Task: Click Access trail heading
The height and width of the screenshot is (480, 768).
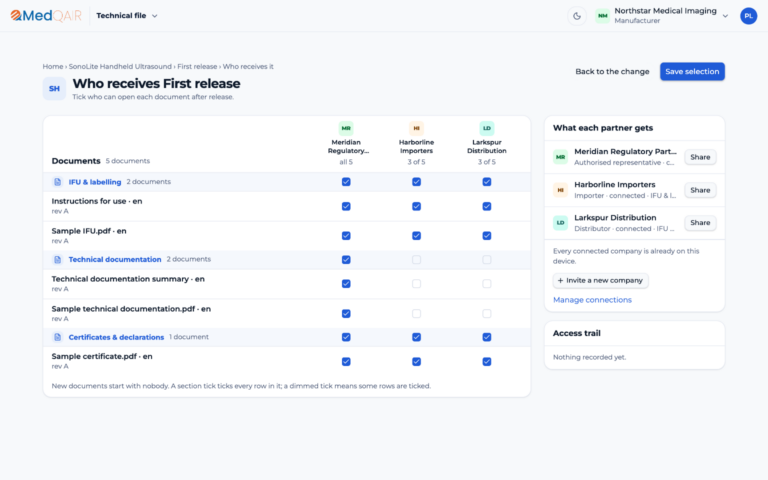Action: 576,333
